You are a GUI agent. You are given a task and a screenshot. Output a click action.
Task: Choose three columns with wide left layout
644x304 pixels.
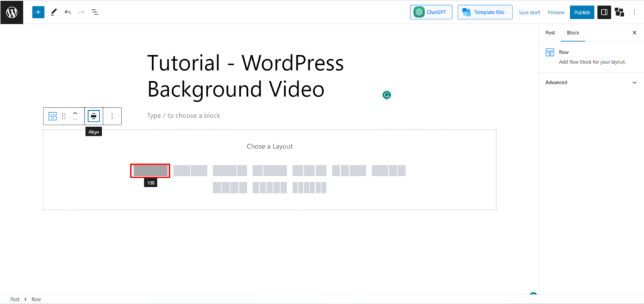click(389, 171)
